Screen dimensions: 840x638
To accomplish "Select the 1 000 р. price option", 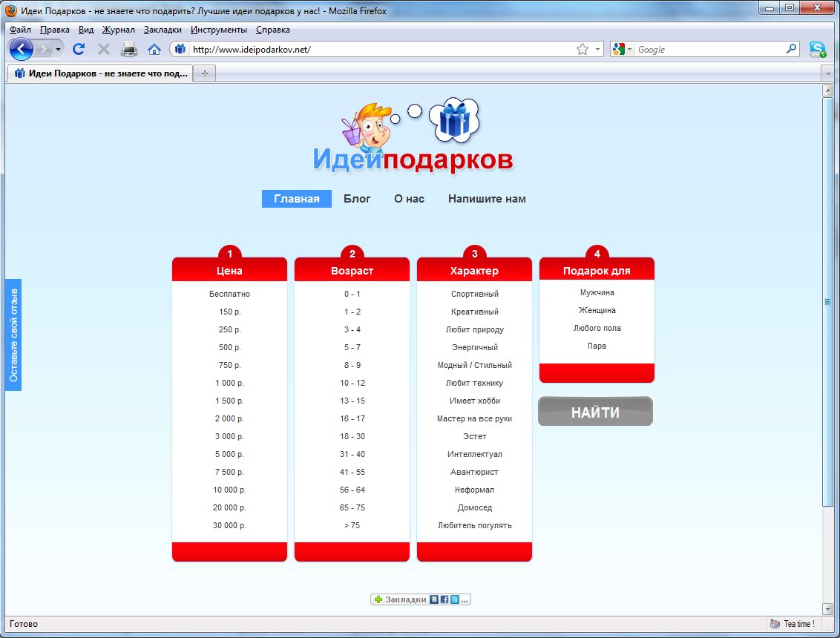I will (x=229, y=383).
